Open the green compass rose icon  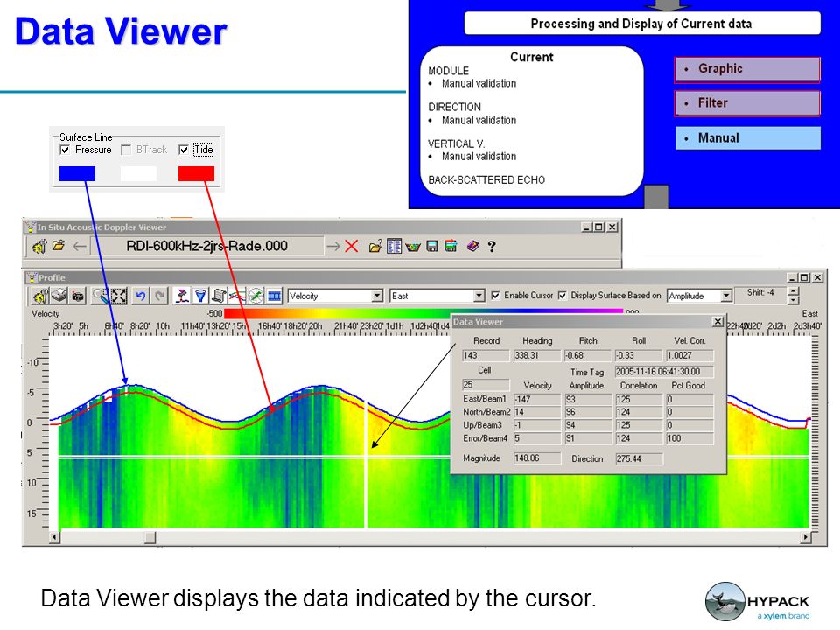click(x=256, y=296)
